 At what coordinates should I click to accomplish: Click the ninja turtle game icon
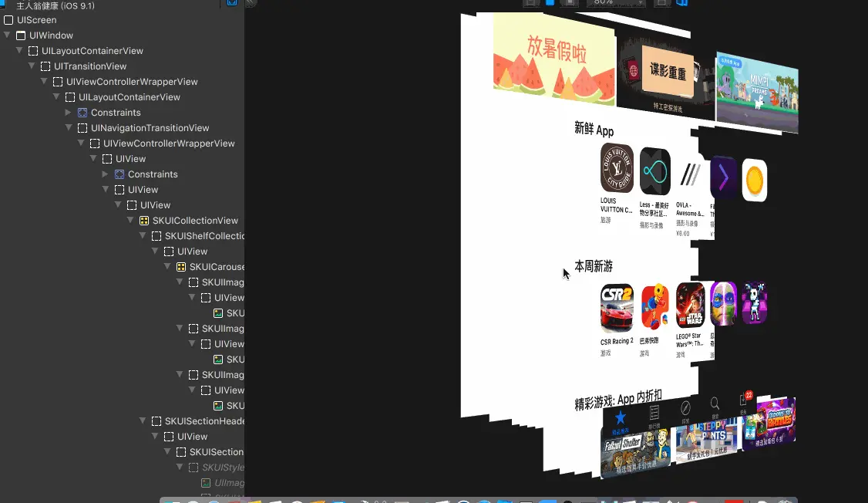724,303
